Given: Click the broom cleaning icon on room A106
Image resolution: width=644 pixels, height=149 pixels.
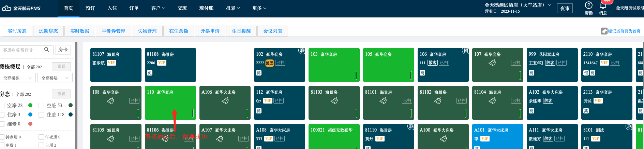Looking at the screenshot, I should (225, 100).
